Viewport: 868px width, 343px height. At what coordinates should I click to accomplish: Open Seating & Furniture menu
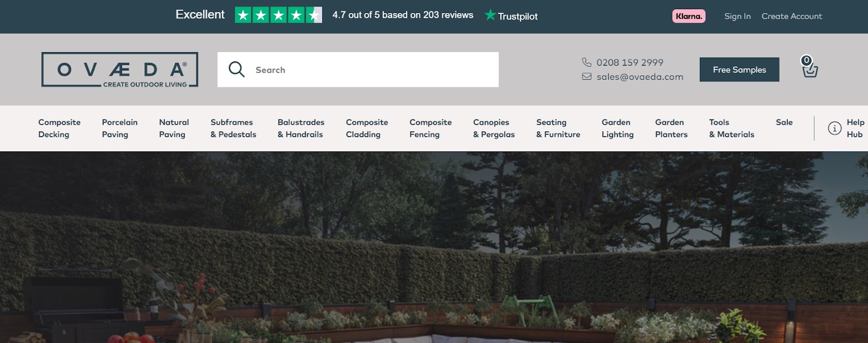tap(558, 128)
